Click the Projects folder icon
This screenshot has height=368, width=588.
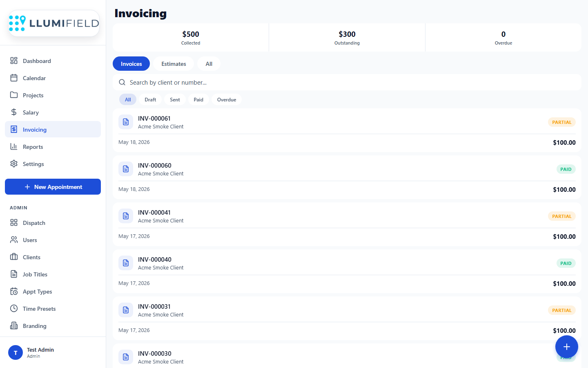click(x=14, y=95)
